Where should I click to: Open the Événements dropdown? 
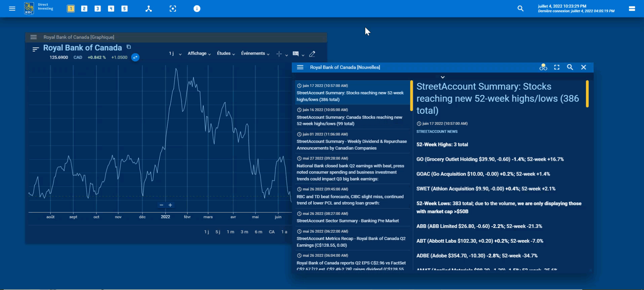[x=255, y=54]
